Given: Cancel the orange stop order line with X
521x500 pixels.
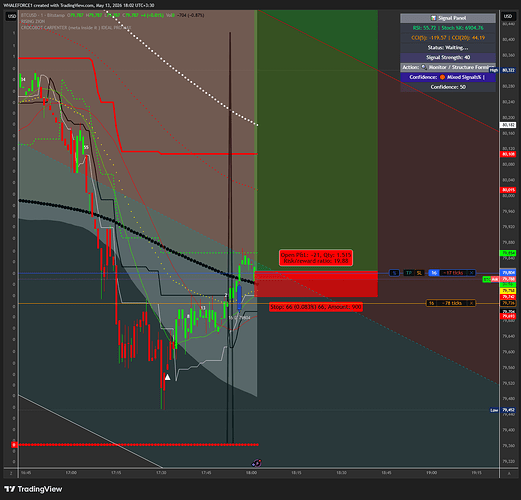Looking at the screenshot, I should click(471, 303).
